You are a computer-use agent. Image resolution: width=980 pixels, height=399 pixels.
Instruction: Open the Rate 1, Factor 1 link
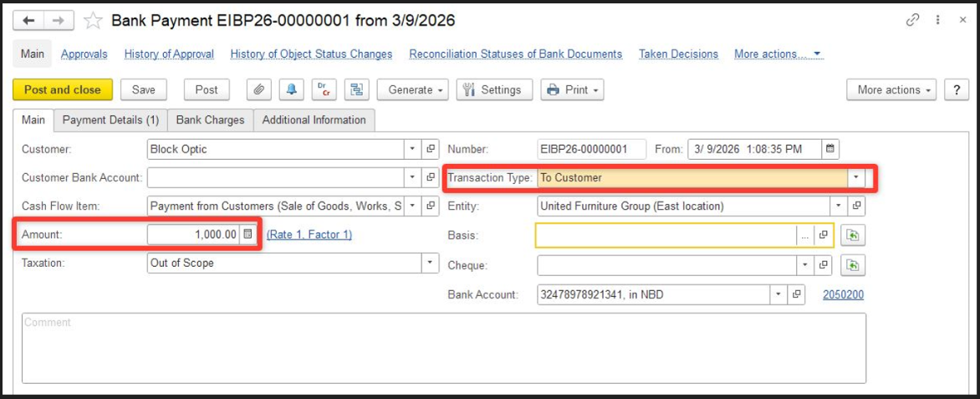point(309,235)
